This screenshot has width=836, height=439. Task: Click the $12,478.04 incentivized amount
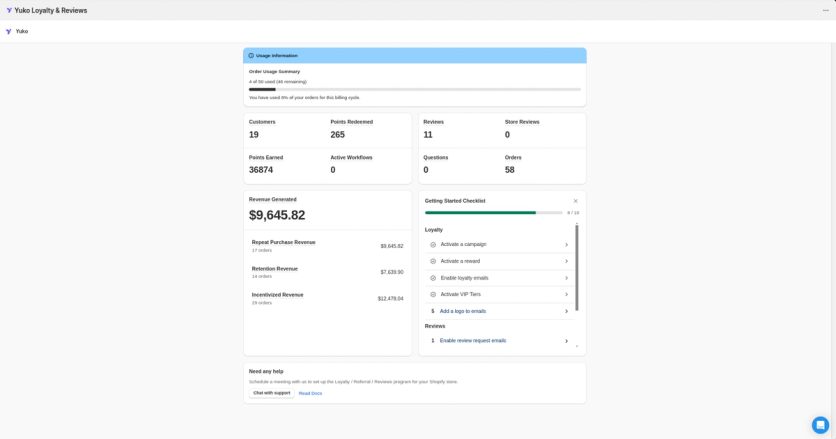(391, 299)
